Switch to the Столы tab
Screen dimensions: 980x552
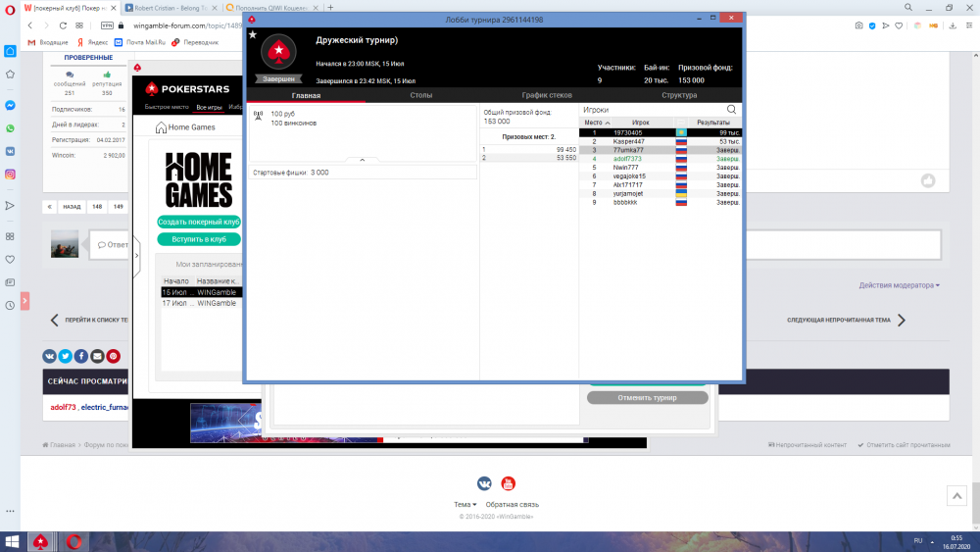click(x=420, y=95)
